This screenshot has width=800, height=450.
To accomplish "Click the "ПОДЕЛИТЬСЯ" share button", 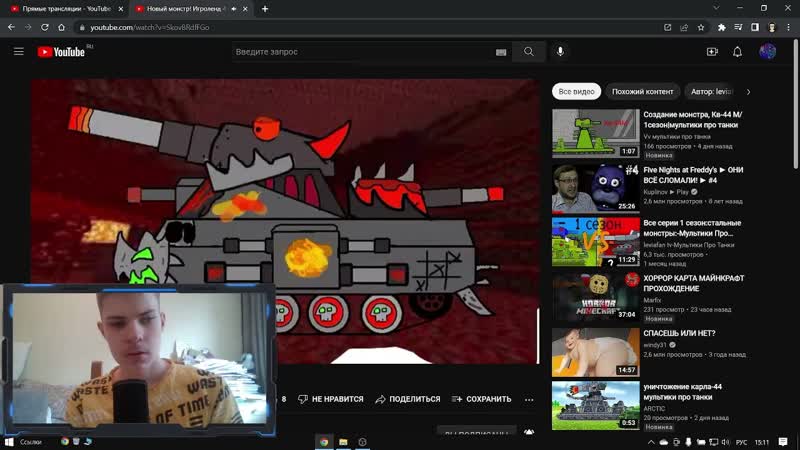I will (408, 399).
